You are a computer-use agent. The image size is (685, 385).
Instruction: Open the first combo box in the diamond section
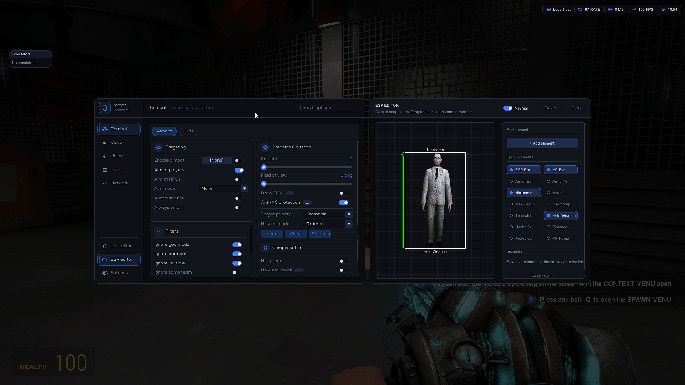(328, 214)
